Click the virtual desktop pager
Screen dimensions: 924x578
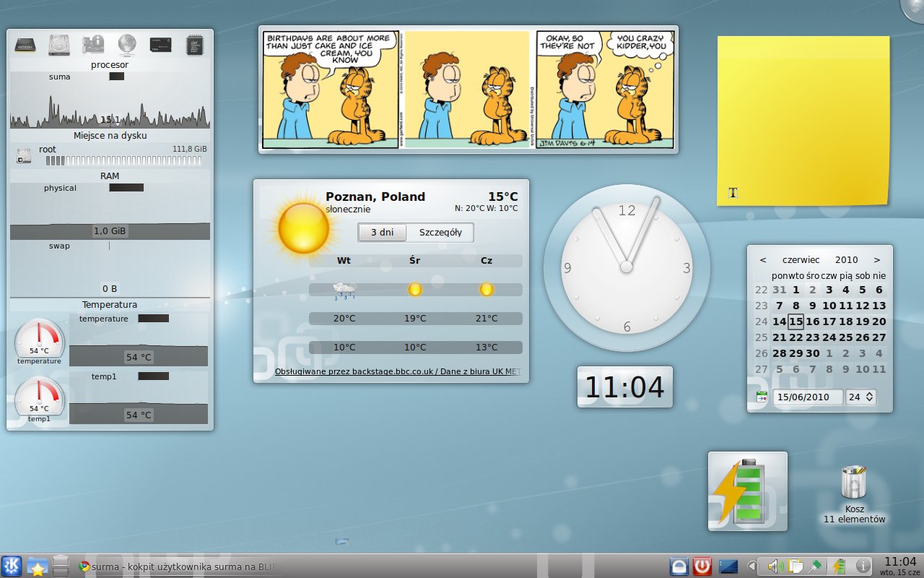point(61,566)
